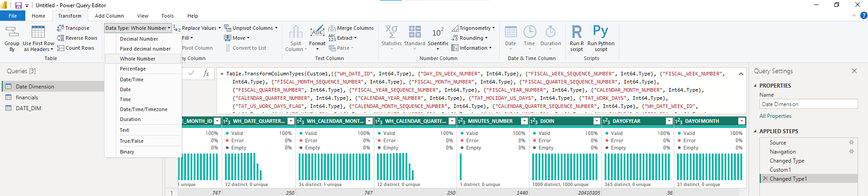The width and height of the screenshot is (868, 196).
Task: Open the All Properties link
Action: click(x=775, y=116)
